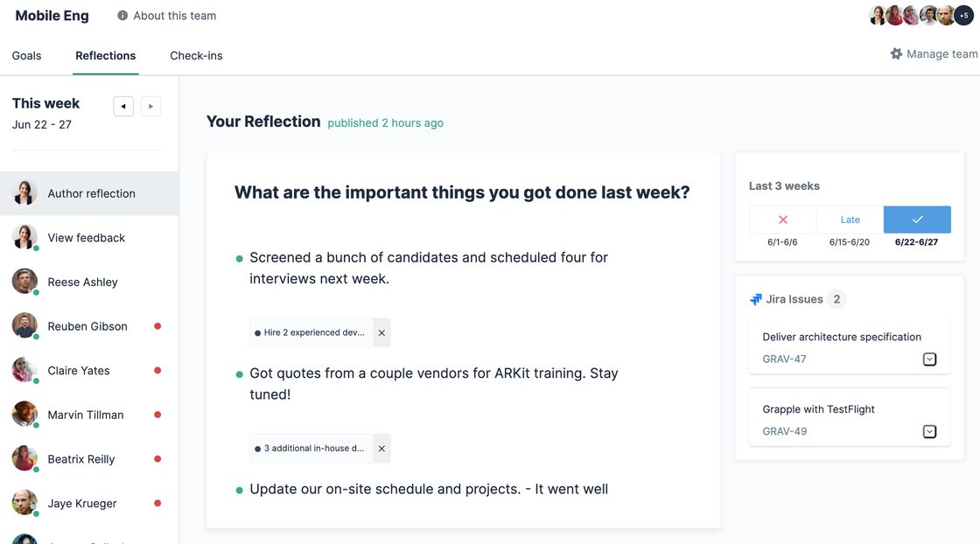Click Claire Yates's avatar thumbnail
980x544 pixels.
tap(24, 370)
